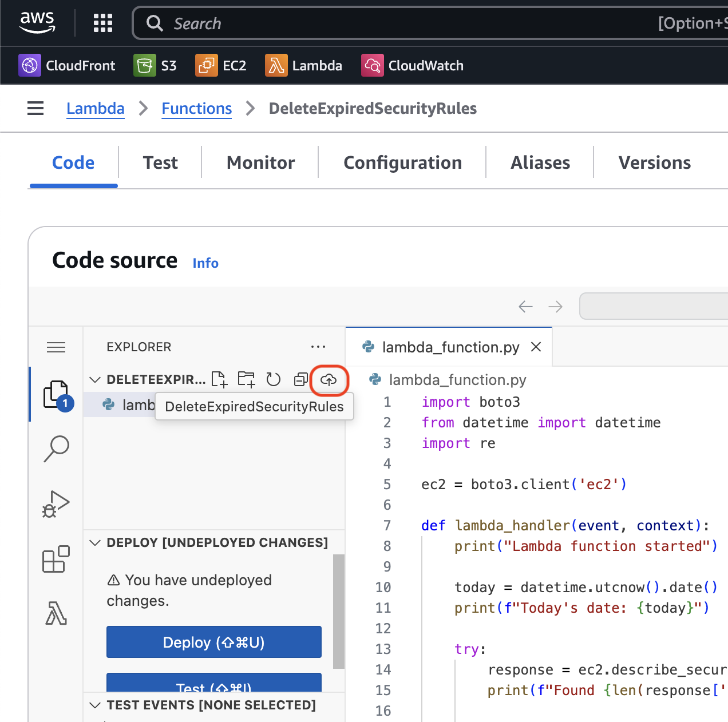Click line number 7 in gutter
Screen dimensions: 728x722
tap(387, 525)
